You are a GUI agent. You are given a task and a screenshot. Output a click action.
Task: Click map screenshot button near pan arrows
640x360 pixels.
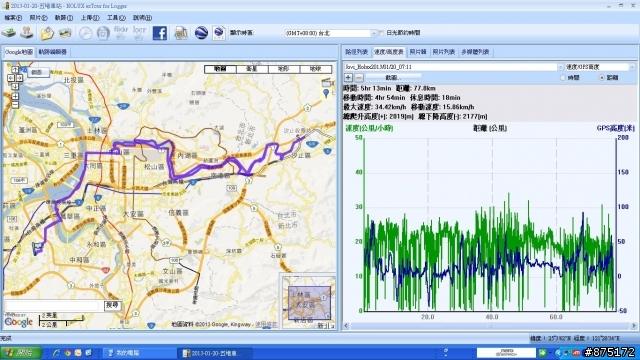pyautogui.click(x=38, y=72)
